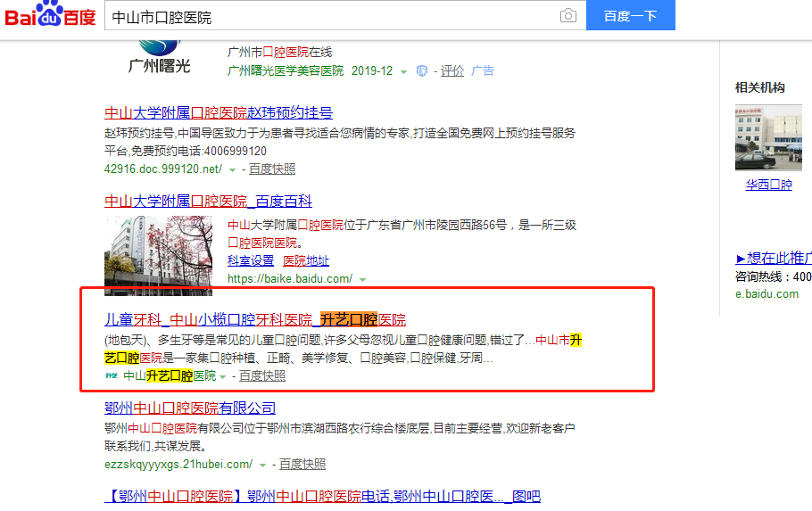Click 42916.doc.999120.net URL text
This screenshot has height=511, width=812.
point(163,169)
